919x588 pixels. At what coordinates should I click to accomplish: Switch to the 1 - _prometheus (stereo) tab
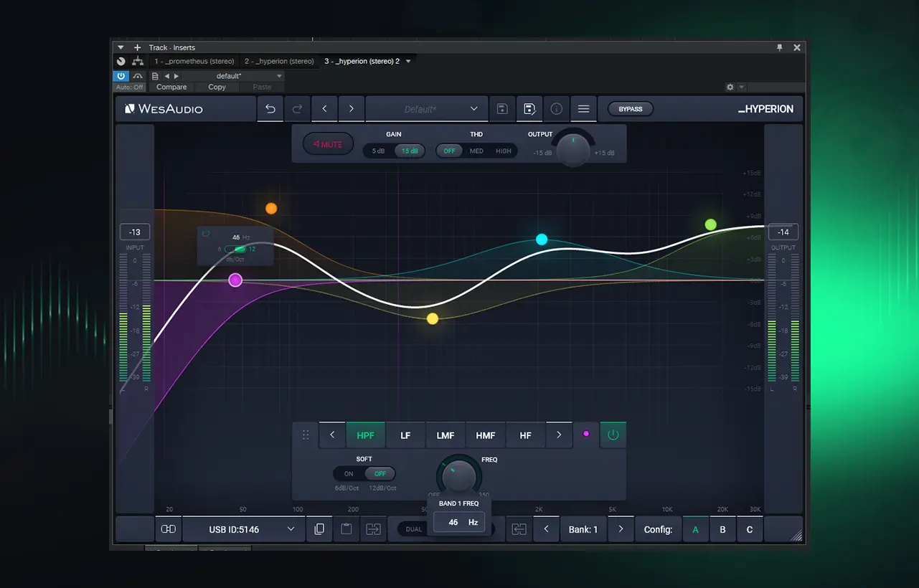click(194, 61)
